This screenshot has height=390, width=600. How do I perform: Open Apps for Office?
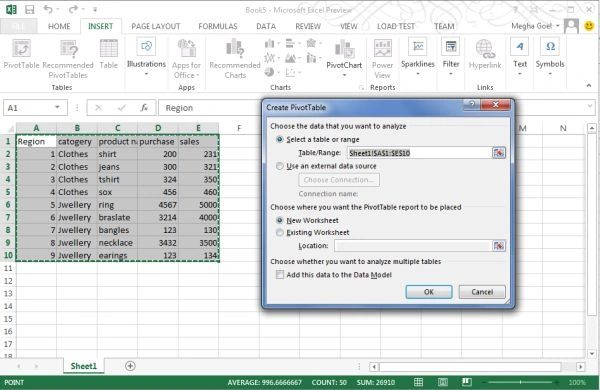186,59
